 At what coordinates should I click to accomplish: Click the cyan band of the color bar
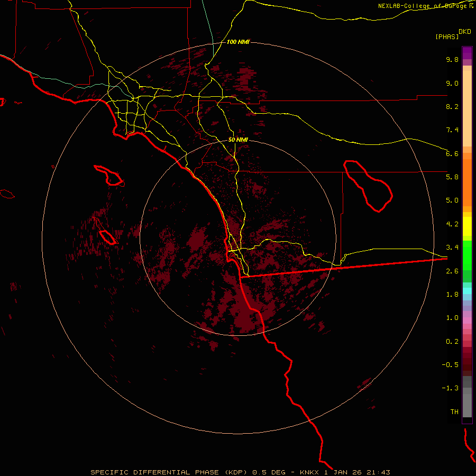467,291
